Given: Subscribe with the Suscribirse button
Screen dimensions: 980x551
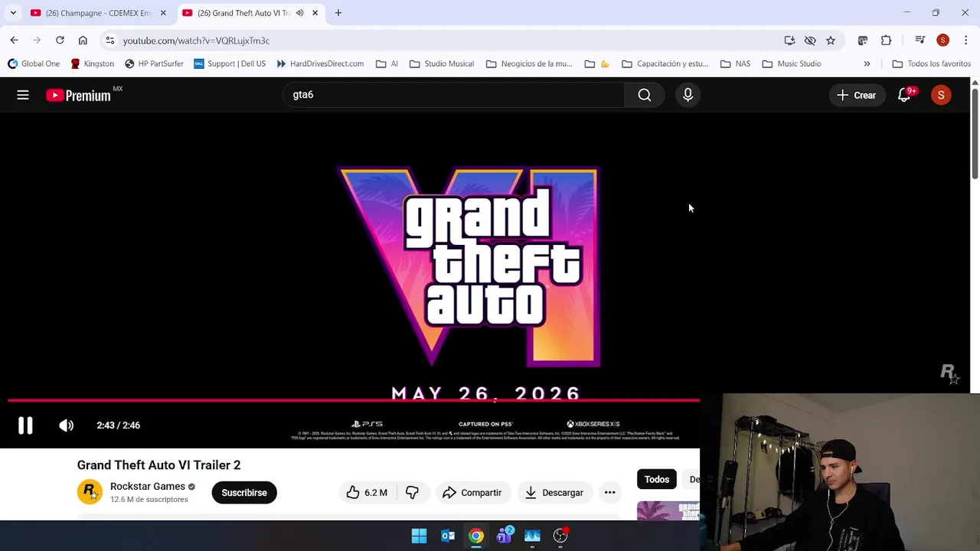Looking at the screenshot, I should pos(244,493).
